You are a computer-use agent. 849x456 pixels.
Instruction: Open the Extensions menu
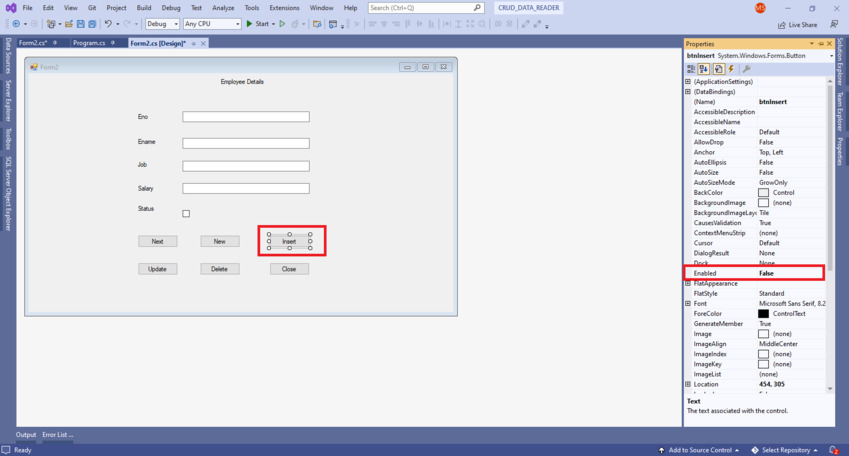[284, 8]
